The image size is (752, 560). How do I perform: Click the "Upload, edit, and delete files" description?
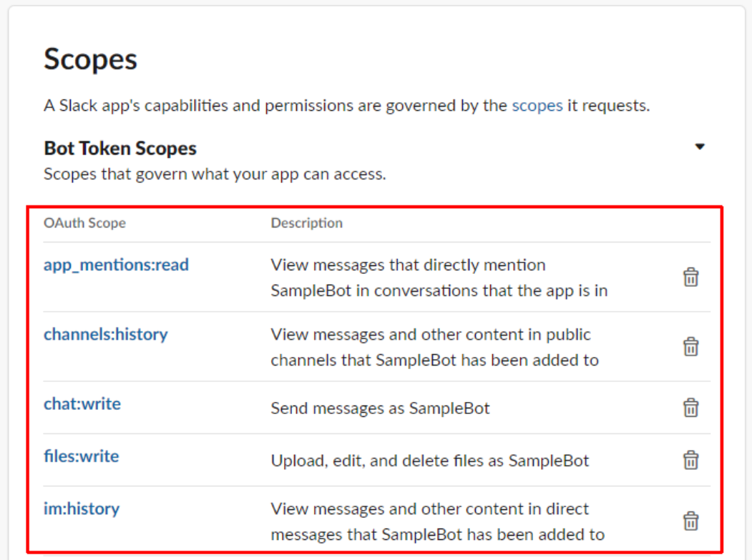click(429, 461)
